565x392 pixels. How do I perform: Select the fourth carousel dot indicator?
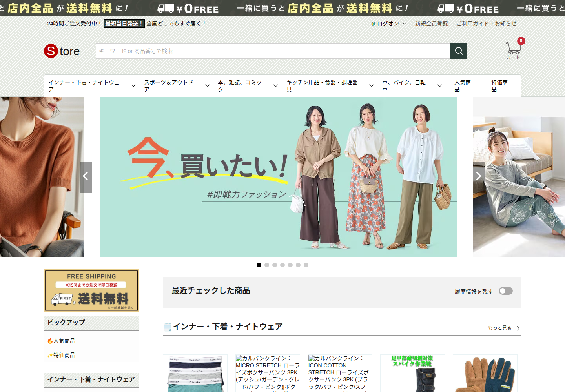pyautogui.click(x=282, y=265)
